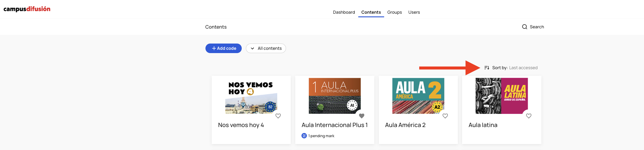Click the sort order icon
644x150 pixels.
click(x=487, y=68)
